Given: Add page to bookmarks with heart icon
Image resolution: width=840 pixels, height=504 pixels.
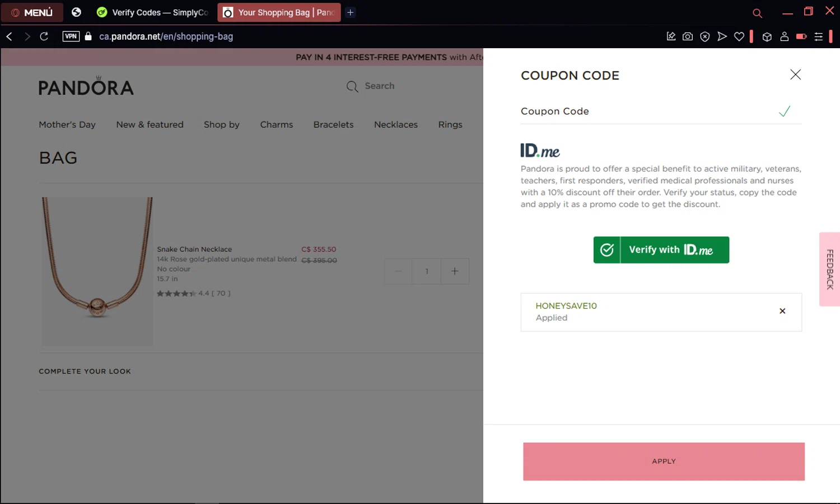Looking at the screenshot, I should click(739, 36).
